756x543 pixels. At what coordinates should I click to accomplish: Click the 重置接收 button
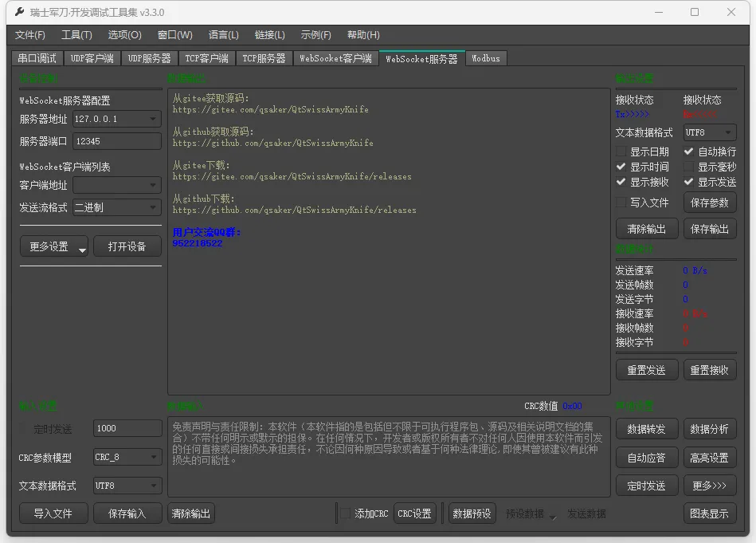tap(710, 370)
